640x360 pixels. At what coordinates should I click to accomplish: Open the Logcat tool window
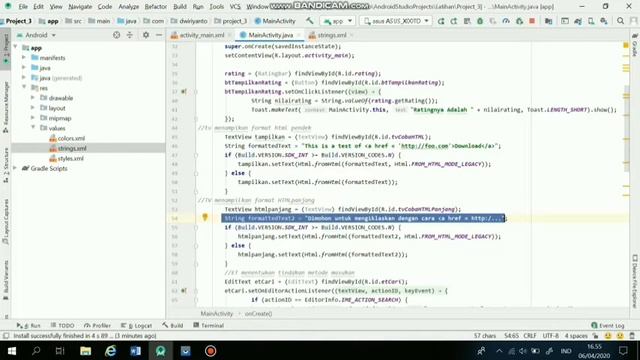137,325
